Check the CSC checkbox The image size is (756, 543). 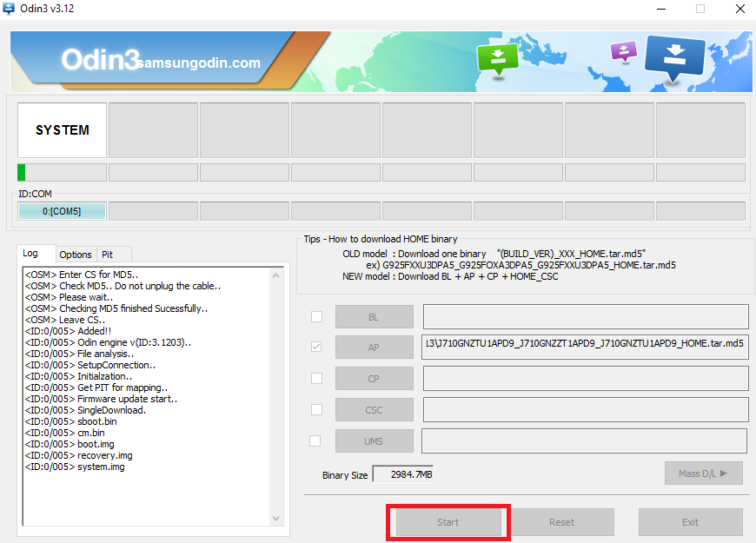[317, 409]
